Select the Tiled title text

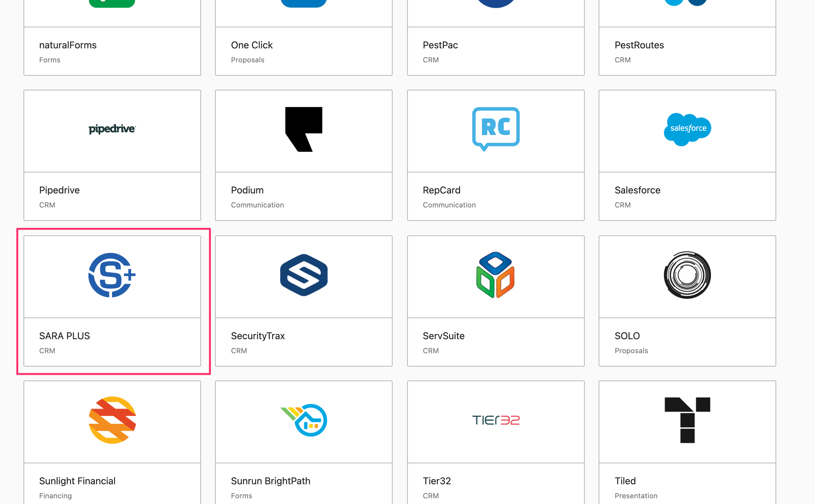coord(625,481)
